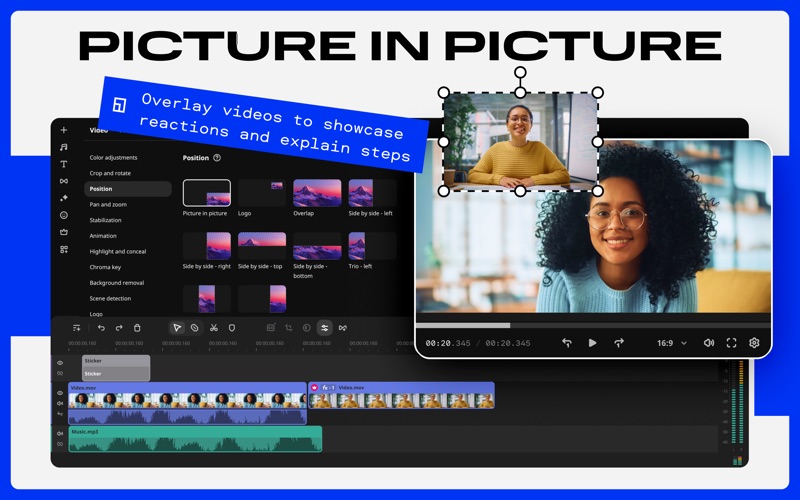The width and height of the screenshot is (800, 500).
Task: Click the crown-shaped icon in left sidebar
Action: pos(64,232)
